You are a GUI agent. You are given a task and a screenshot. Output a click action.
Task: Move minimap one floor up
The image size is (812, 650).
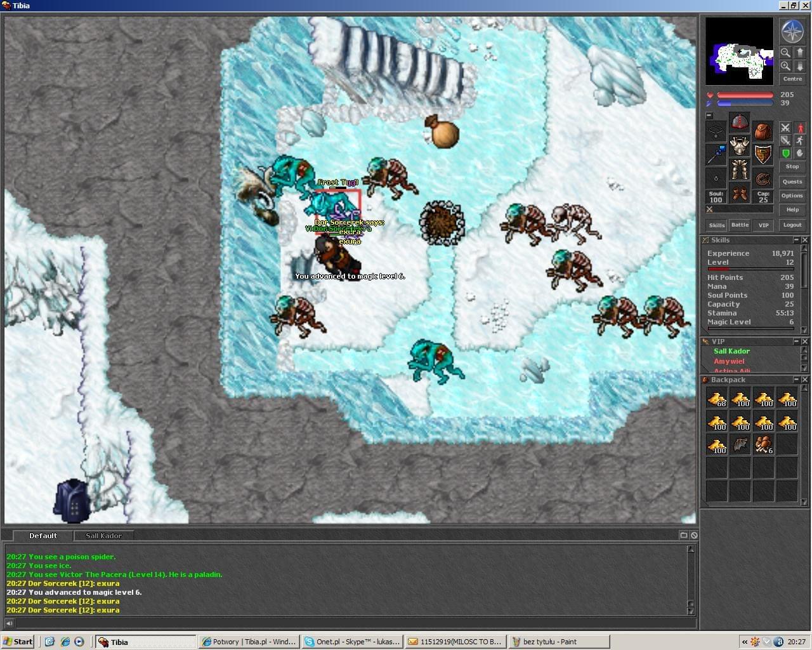coord(799,53)
